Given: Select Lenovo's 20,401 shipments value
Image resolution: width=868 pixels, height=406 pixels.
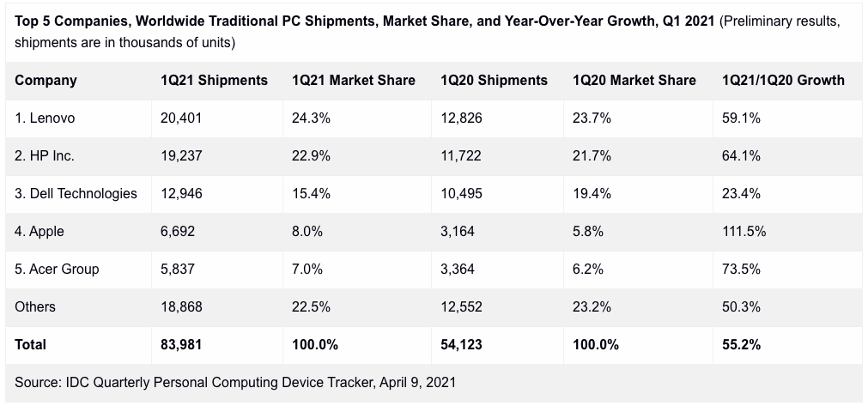Looking at the screenshot, I should click(181, 118).
